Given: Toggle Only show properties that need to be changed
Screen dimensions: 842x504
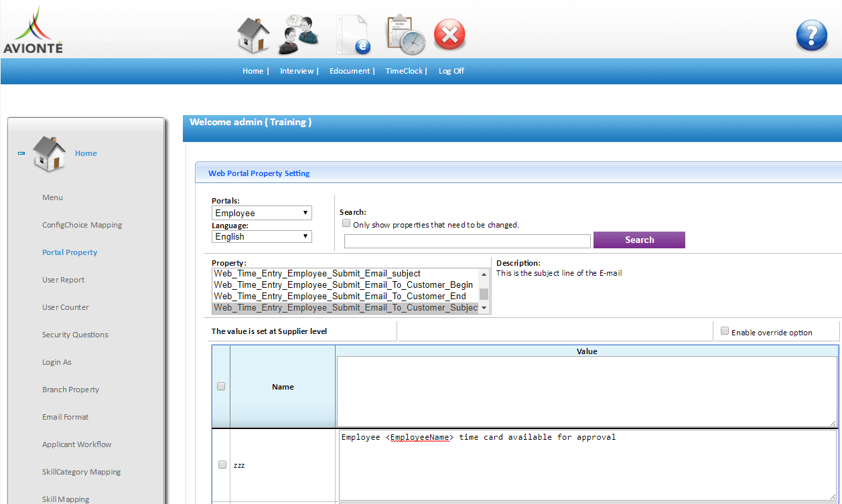Looking at the screenshot, I should click(x=346, y=224).
